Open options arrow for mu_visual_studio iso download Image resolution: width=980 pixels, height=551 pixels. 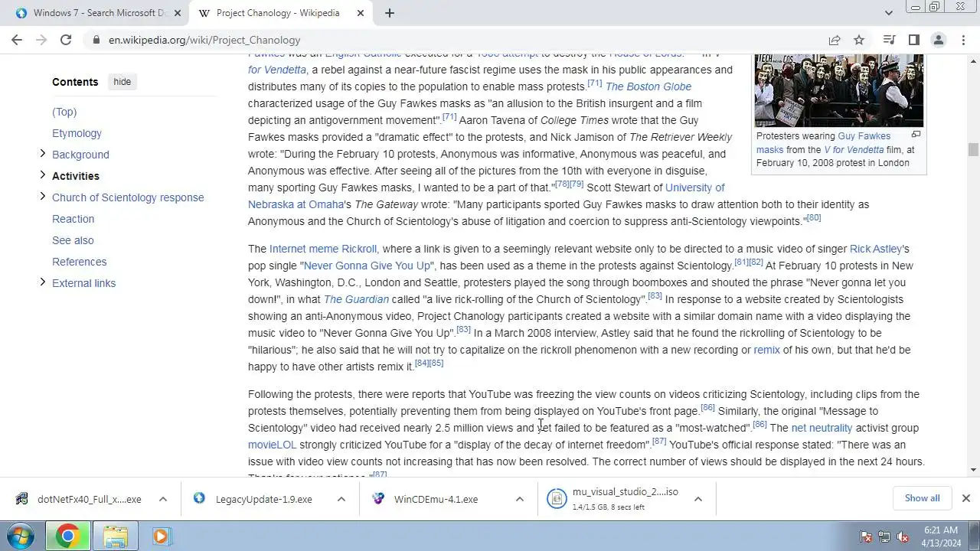pos(697,499)
